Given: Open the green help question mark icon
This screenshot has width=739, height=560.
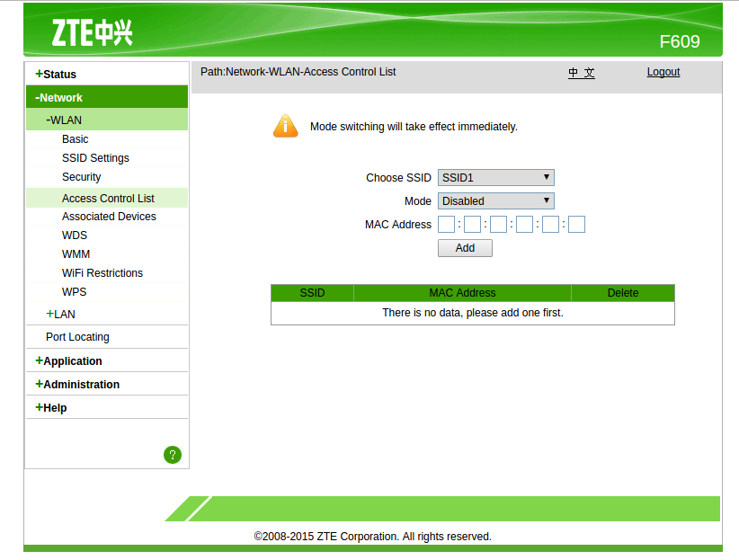Looking at the screenshot, I should coord(173,455).
